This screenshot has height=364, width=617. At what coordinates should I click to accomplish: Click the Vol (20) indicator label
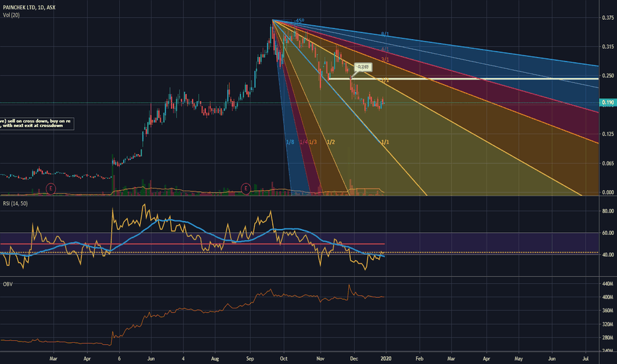coord(11,15)
